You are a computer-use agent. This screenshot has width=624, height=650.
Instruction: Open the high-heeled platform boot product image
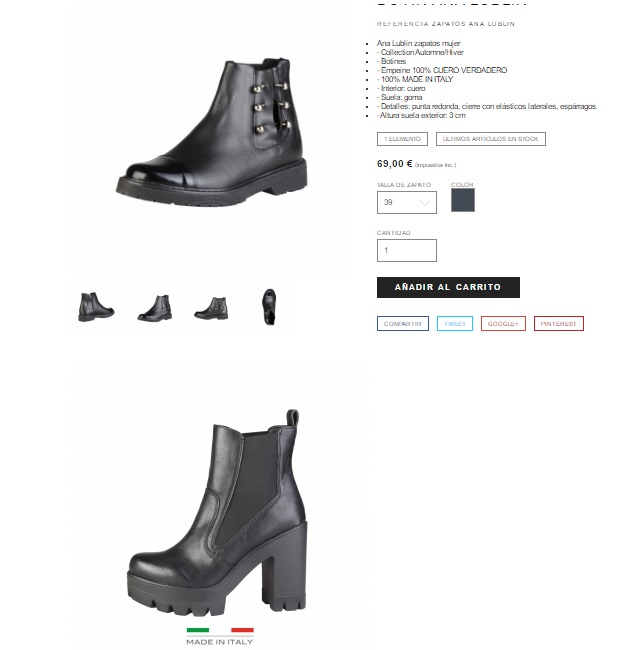[x=217, y=514]
